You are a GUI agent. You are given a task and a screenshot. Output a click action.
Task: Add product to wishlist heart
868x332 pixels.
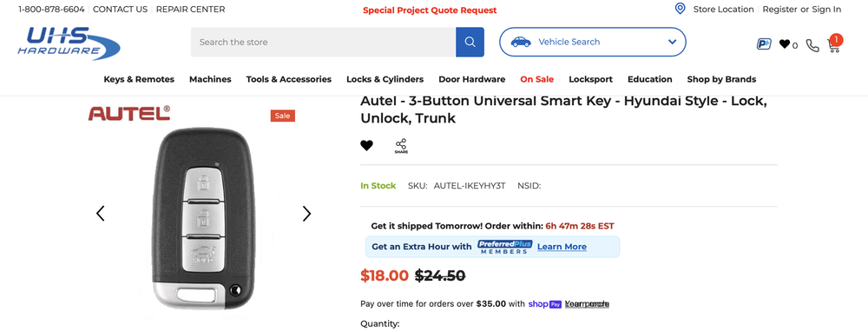pos(366,145)
